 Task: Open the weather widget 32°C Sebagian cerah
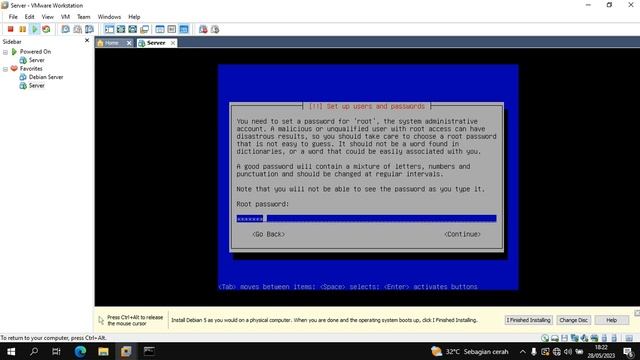coord(470,351)
